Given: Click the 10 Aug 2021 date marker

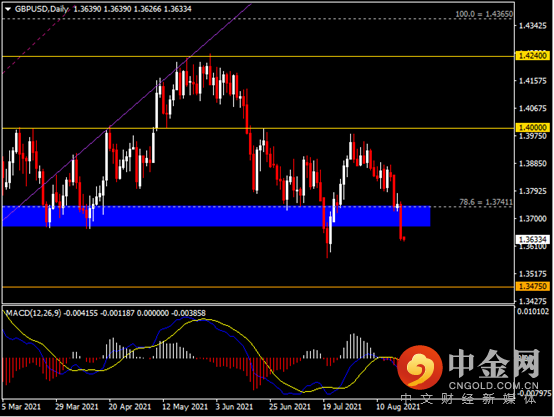Looking at the screenshot, I should (398, 407).
